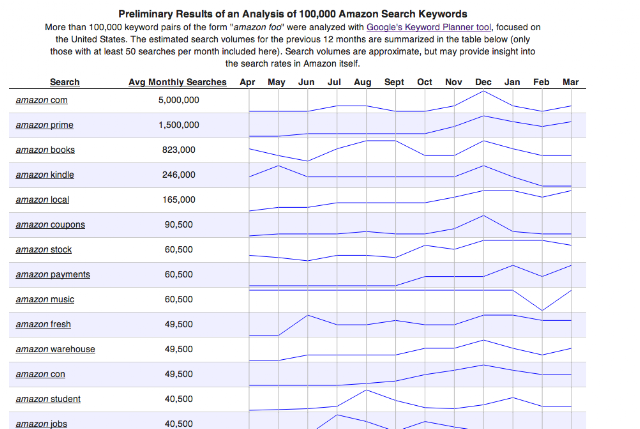Viewport: 640px width, 429px height.
Task: Open the amazon com search link
Action: [42, 100]
